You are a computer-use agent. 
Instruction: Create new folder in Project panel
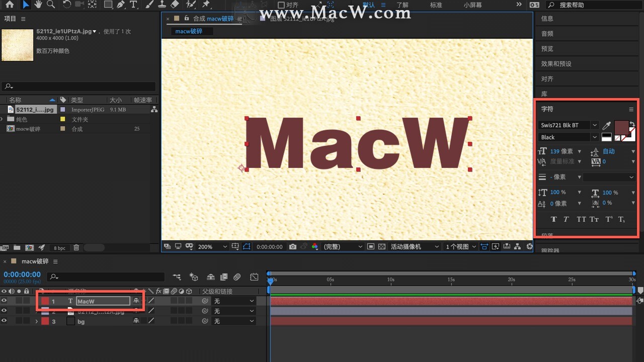tap(17, 248)
